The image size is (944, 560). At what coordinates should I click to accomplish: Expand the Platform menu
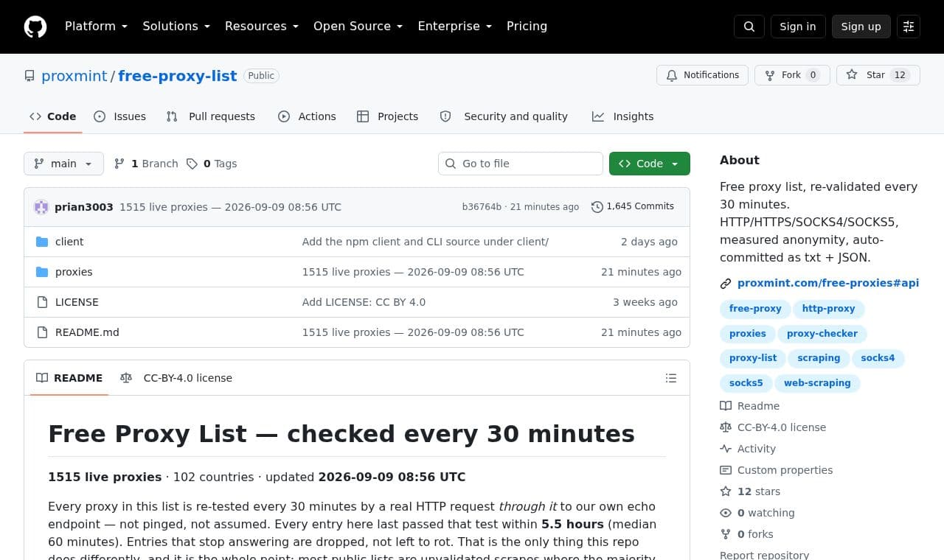[96, 27]
